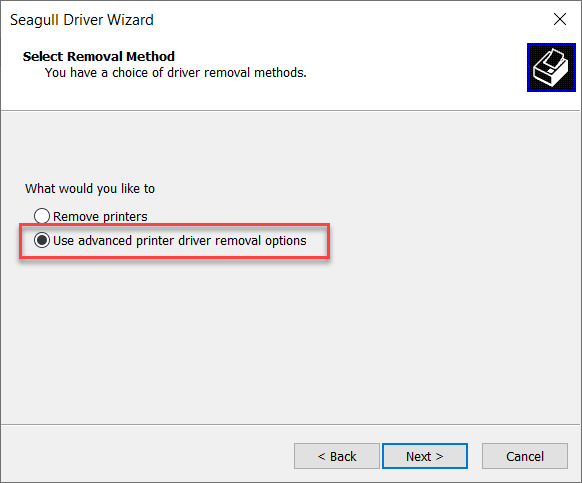This screenshot has height=483, width=582.
Task: Click the Select Removal Method heading
Action: (x=99, y=56)
